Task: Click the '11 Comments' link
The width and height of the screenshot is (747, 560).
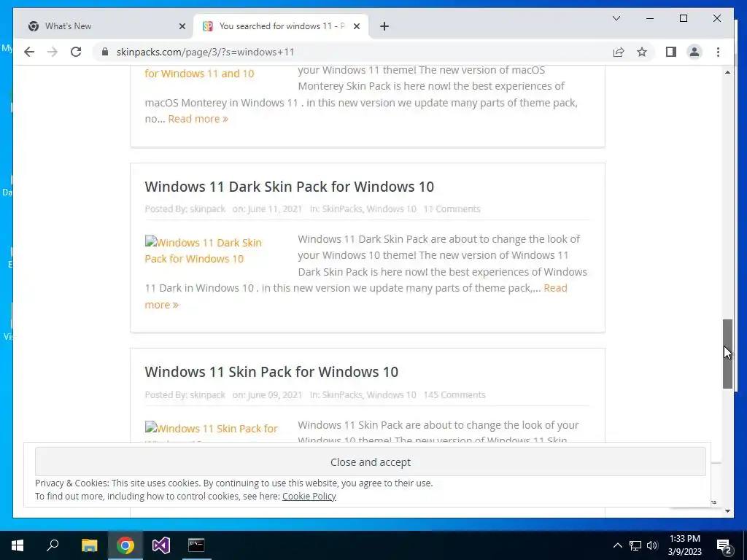Action: click(452, 209)
